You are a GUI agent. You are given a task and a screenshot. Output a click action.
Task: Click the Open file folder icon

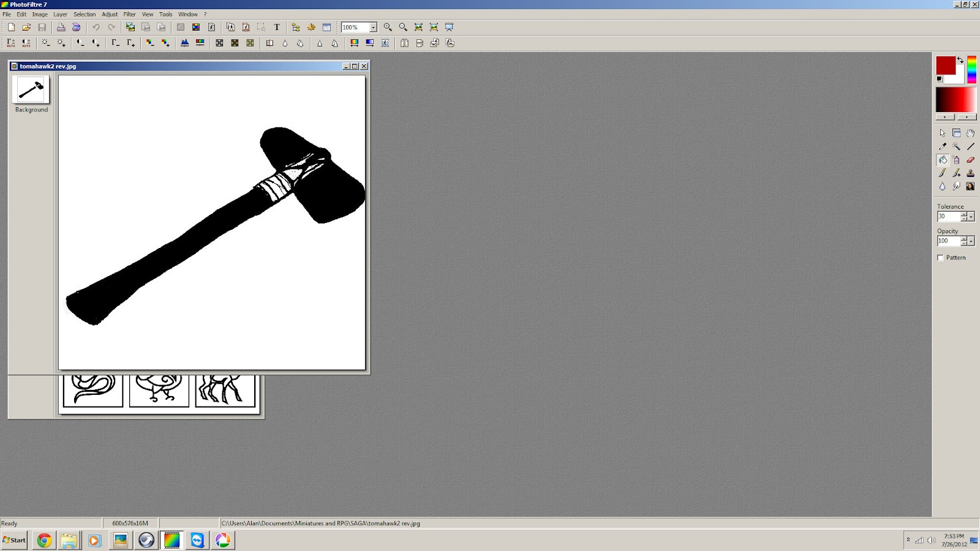point(26,27)
